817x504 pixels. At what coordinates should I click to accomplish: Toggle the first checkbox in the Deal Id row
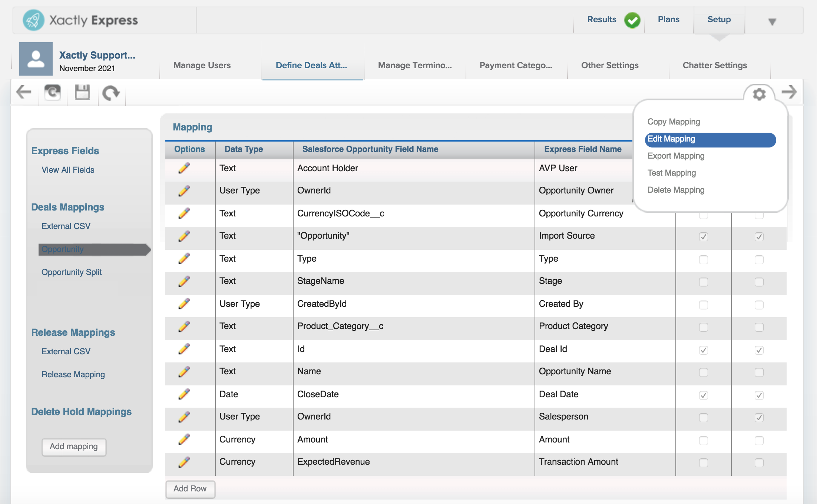pos(704,350)
